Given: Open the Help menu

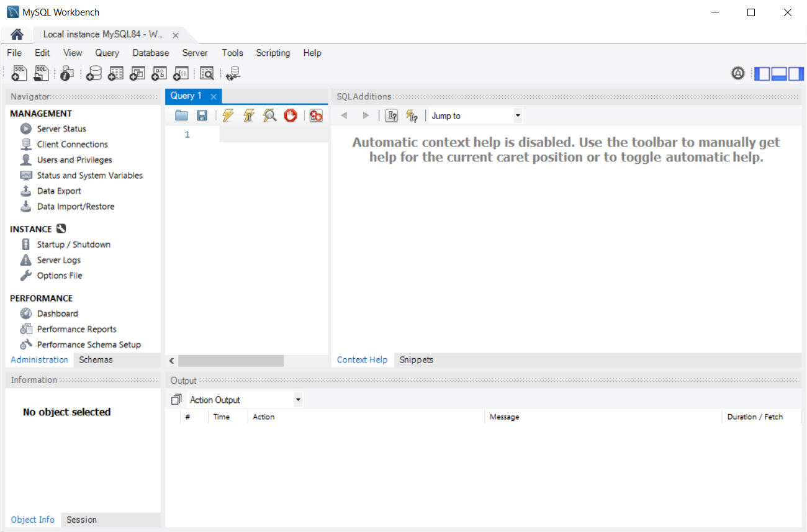Looking at the screenshot, I should (312, 53).
